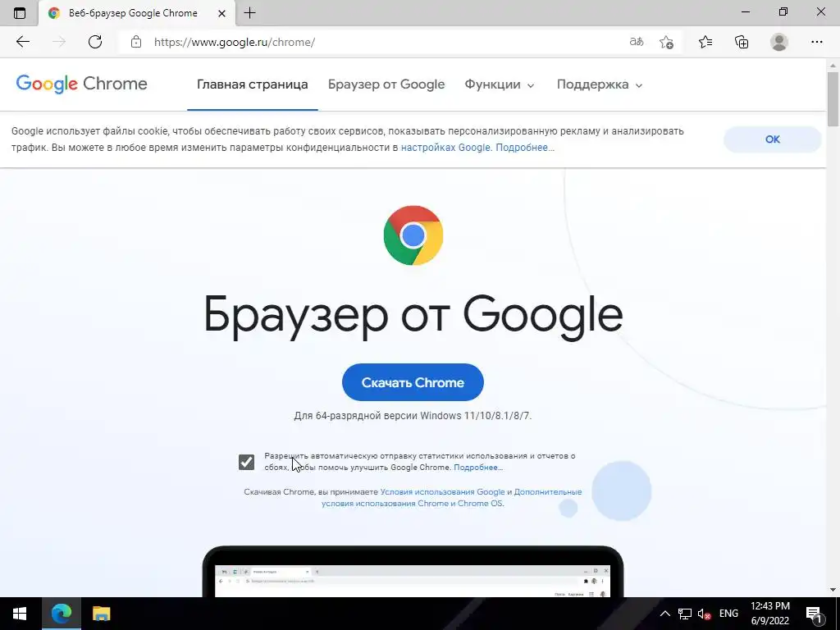Go back using the back arrow
Viewport: 840px width, 630px height.
[x=22, y=42]
